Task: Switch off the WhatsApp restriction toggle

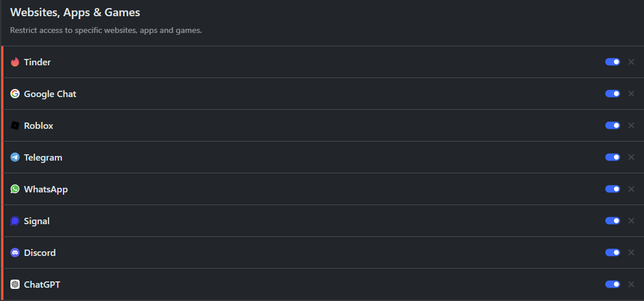Action: (x=612, y=189)
